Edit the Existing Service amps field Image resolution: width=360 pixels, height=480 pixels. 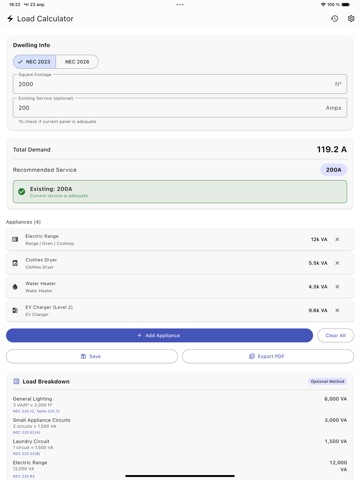click(180, 108)
